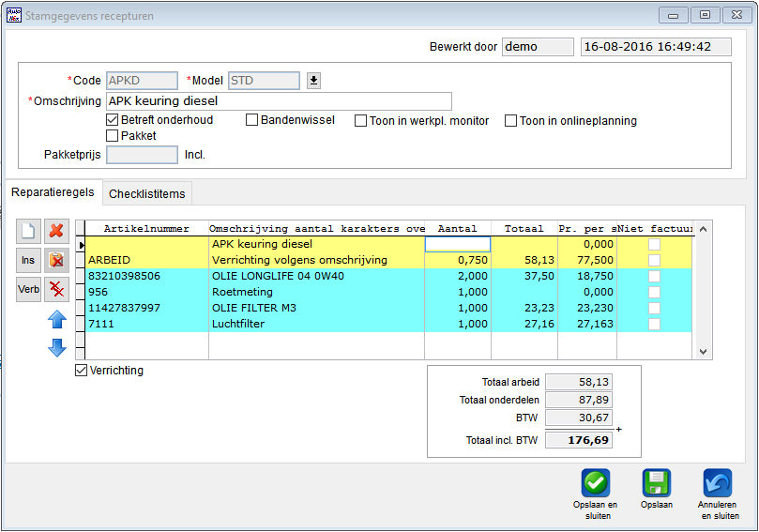The width and height of the screenshot is (759, 532).
Task: Click Aantal column header
Action: (458, 229)
